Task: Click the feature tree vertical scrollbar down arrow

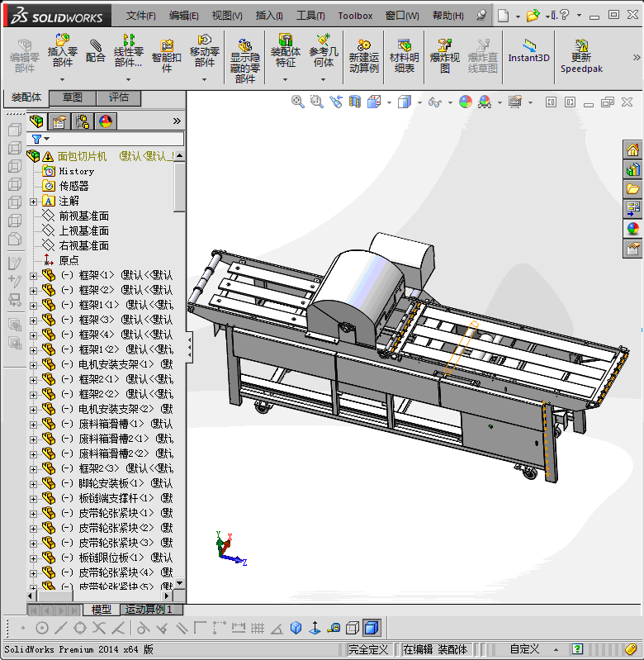Action: (x=180, y=583)
